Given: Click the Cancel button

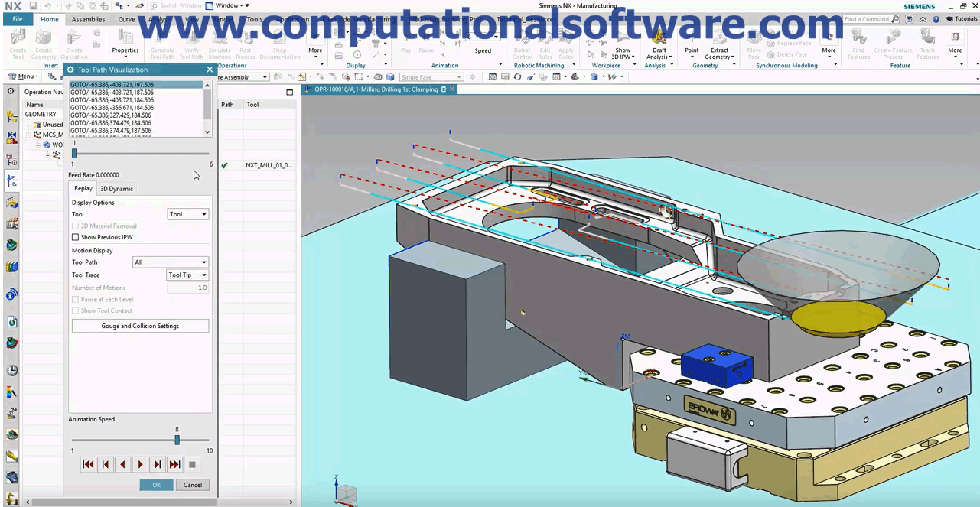Looking at the screenshot, I should [x=193, y=485].
